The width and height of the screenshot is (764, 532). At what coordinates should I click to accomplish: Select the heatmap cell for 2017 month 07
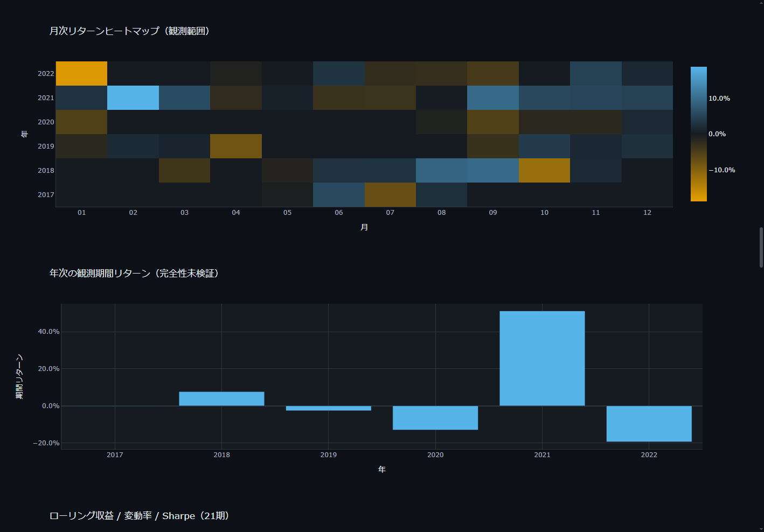390,194
